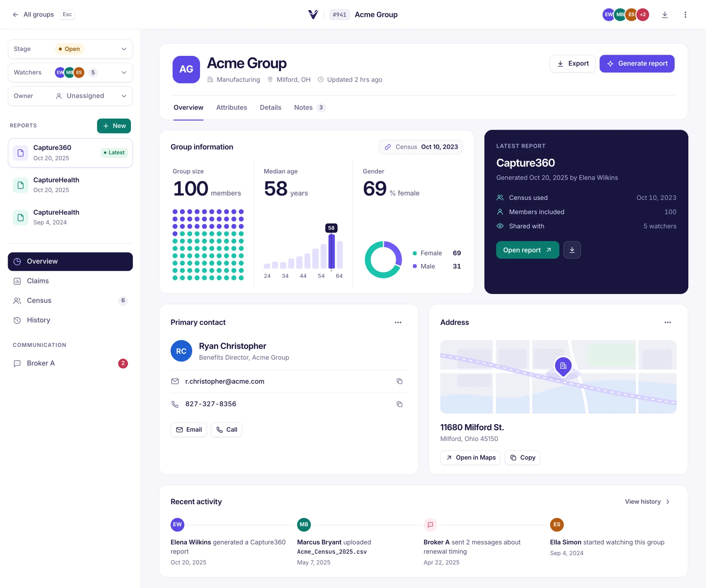The height and width of the screenshot is (588, 706).
Task: Click the AG group logo avatar
Action: [x=186, y=69]
